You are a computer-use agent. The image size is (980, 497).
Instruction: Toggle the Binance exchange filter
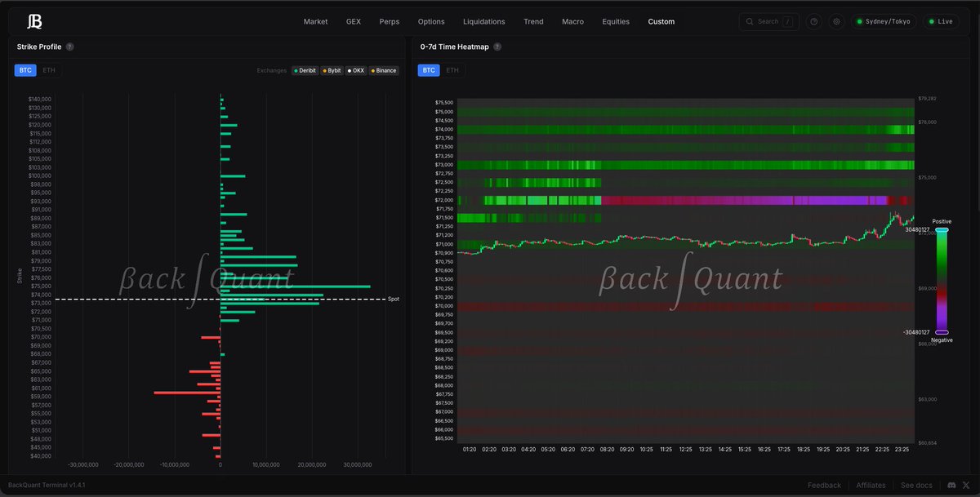[x=384, y=70]
